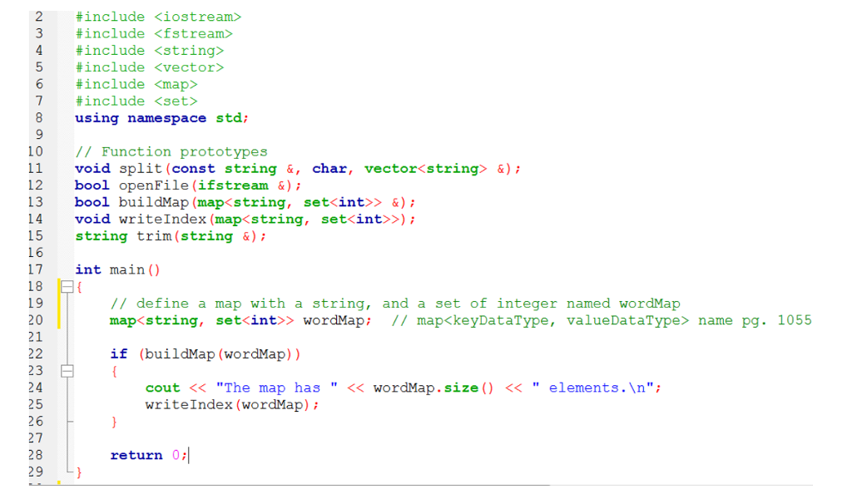
Task: Click 'if' keyword on line 22
Action: coord(119,354)
